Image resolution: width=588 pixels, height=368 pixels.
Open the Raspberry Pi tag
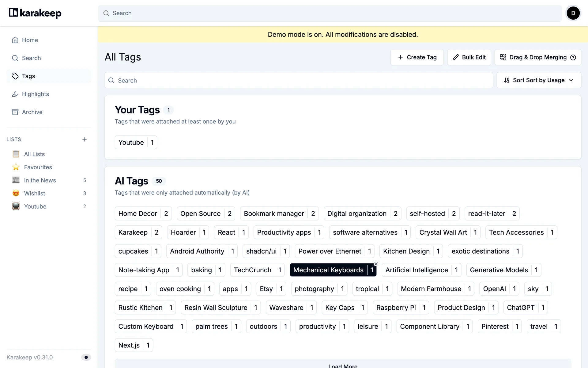(401, 308)
